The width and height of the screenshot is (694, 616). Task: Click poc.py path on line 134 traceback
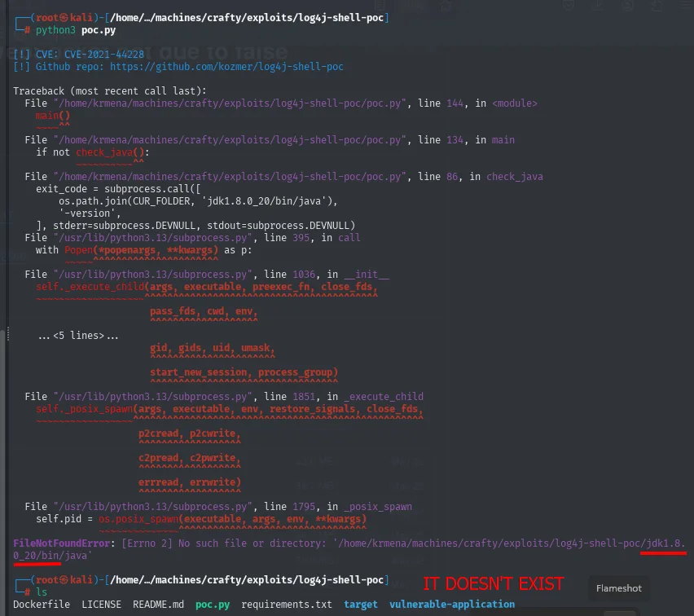pos(230,140)
